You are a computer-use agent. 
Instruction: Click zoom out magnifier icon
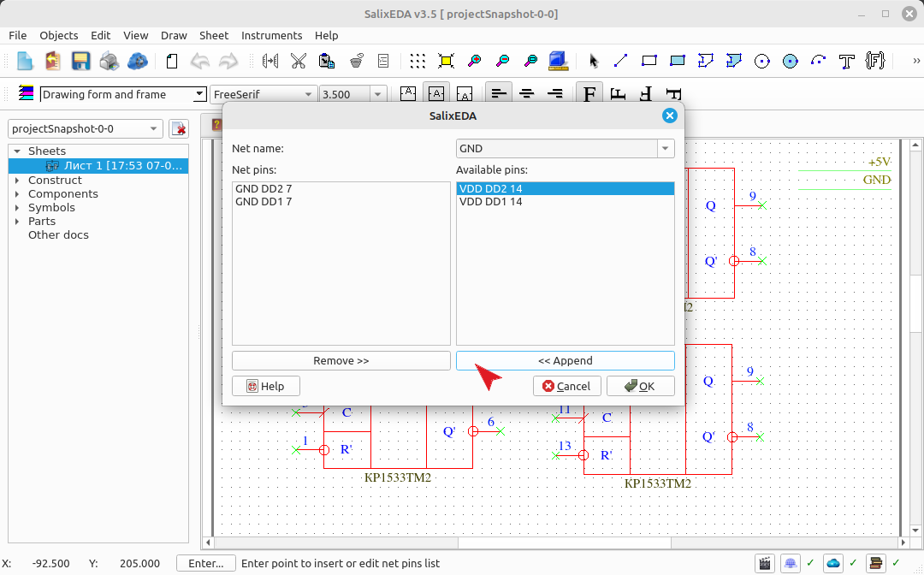click(502, 61)
